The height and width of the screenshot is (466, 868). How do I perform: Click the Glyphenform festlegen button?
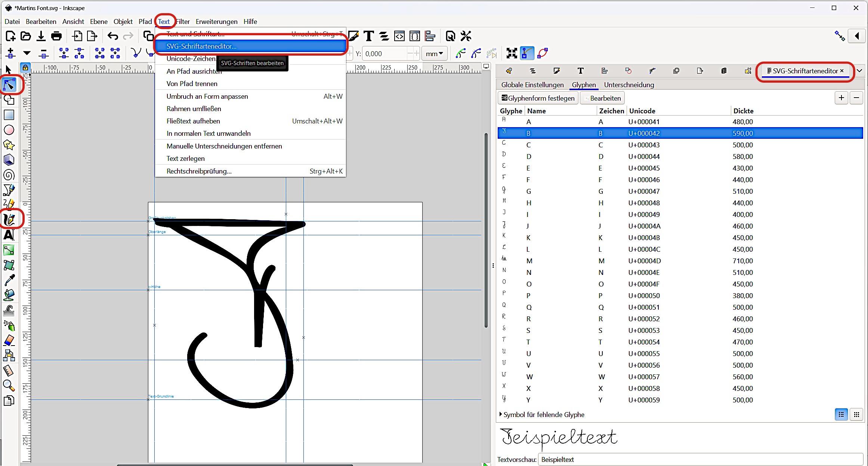tap(538, 98)
